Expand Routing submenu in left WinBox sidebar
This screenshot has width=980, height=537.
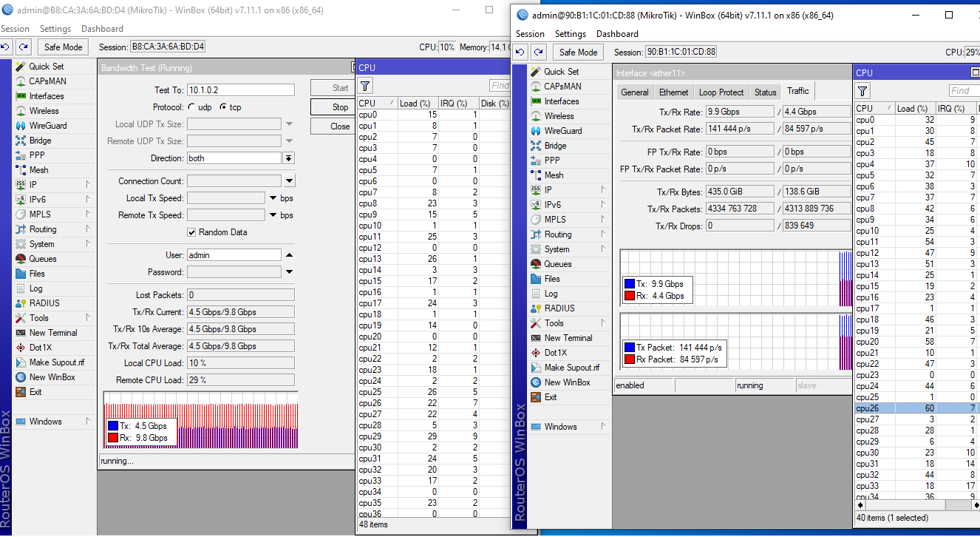[88, 229]
